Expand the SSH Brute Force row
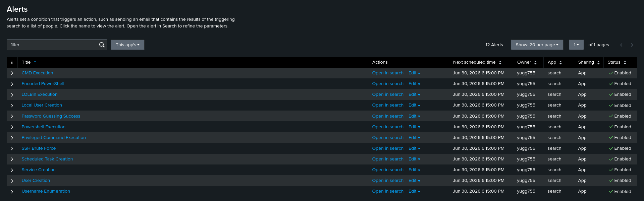 [x=12, y=148]
